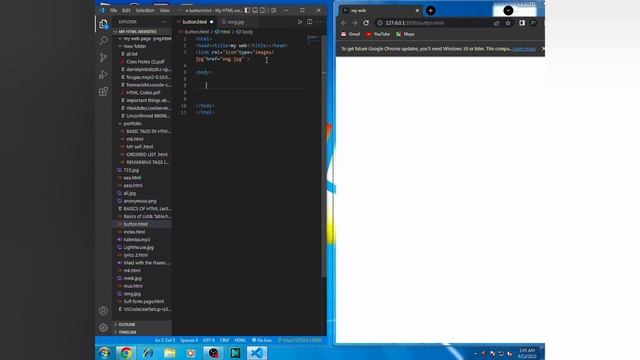Image resolution: width=640 pixels, height=360 pixels.
Task: Switch to omg.jpg editor tab
Action: click(x=236, y=22)
